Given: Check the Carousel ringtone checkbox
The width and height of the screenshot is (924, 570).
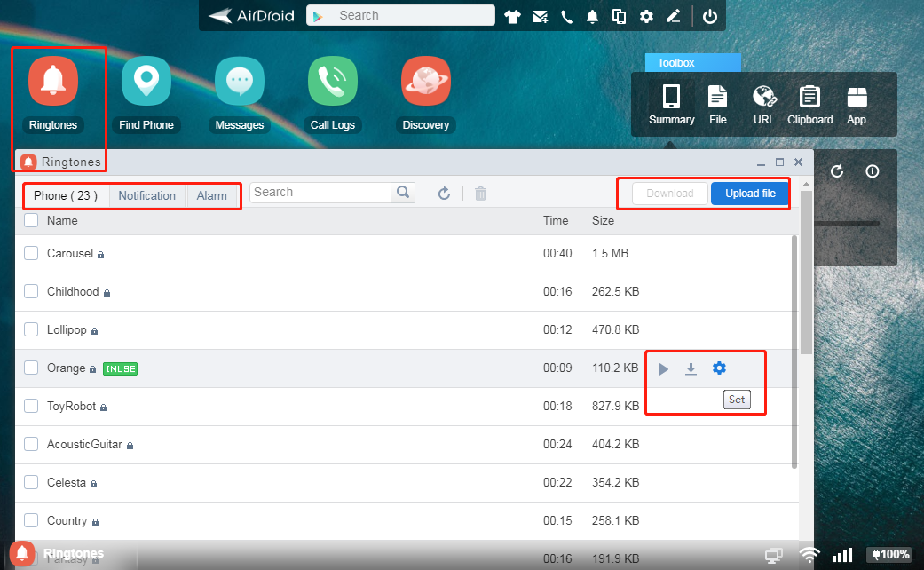Looking at the screenshot, I should point(31,253).
